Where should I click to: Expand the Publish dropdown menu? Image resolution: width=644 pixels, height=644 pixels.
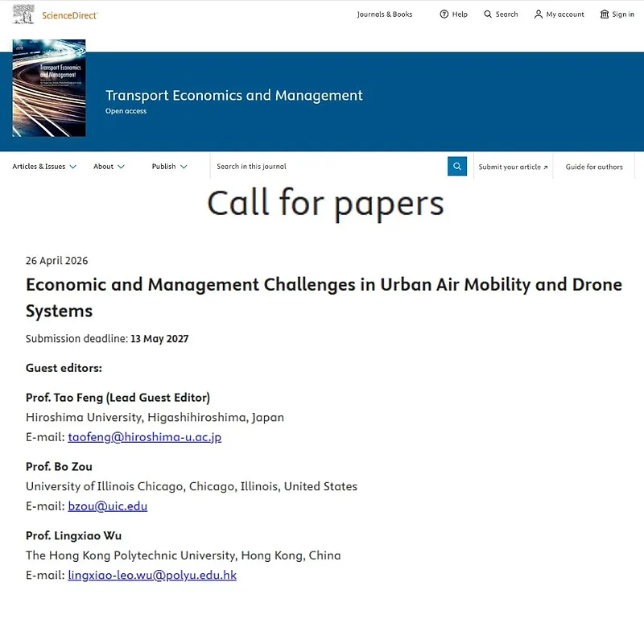pos(170,167)
